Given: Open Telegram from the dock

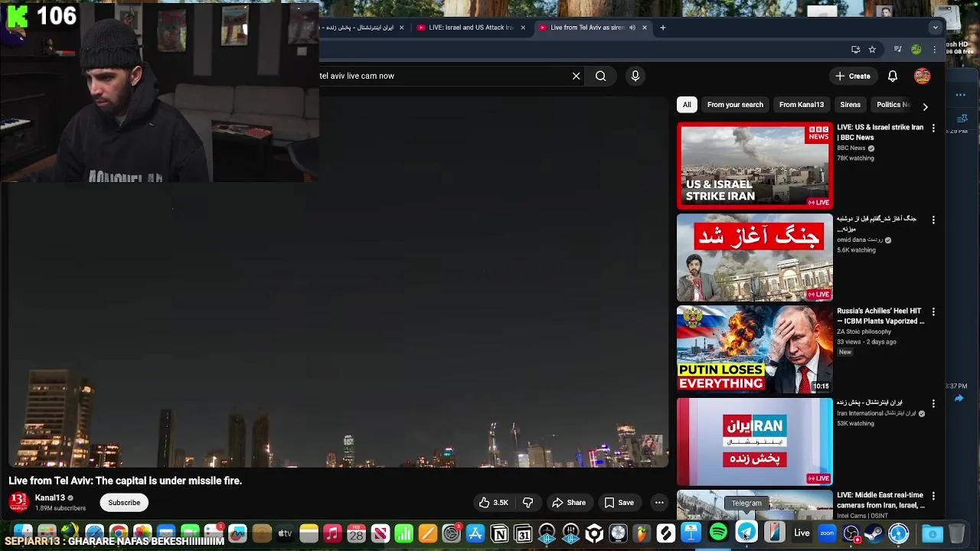Looking at the screenshot, I should click(746, 533).
